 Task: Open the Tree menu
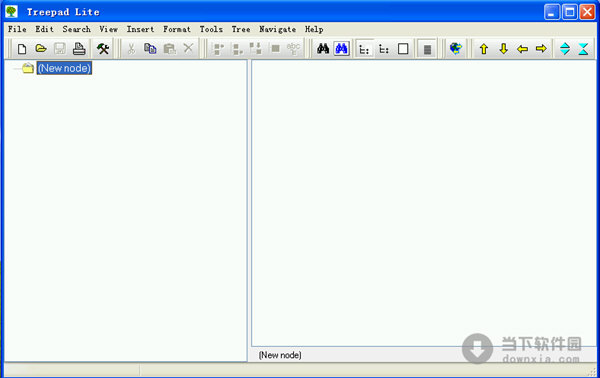(x=241, y=29)
